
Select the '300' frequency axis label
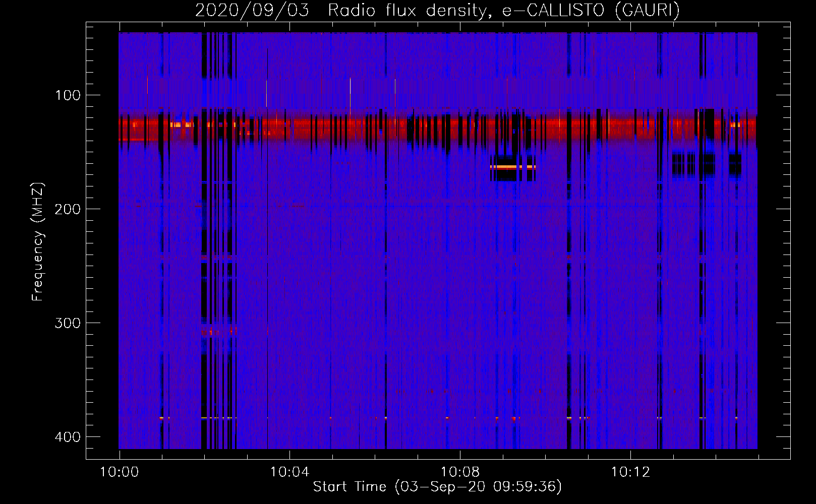click(68, 323)
